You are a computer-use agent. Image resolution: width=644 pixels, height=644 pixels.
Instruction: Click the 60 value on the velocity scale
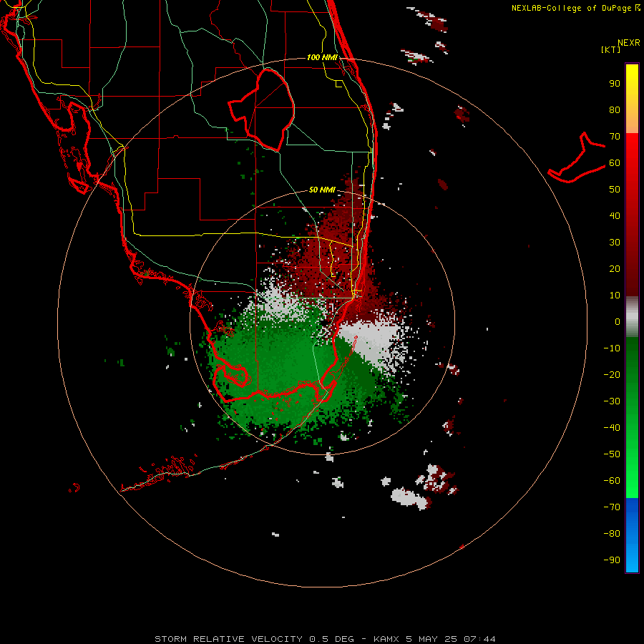[615, 163]
